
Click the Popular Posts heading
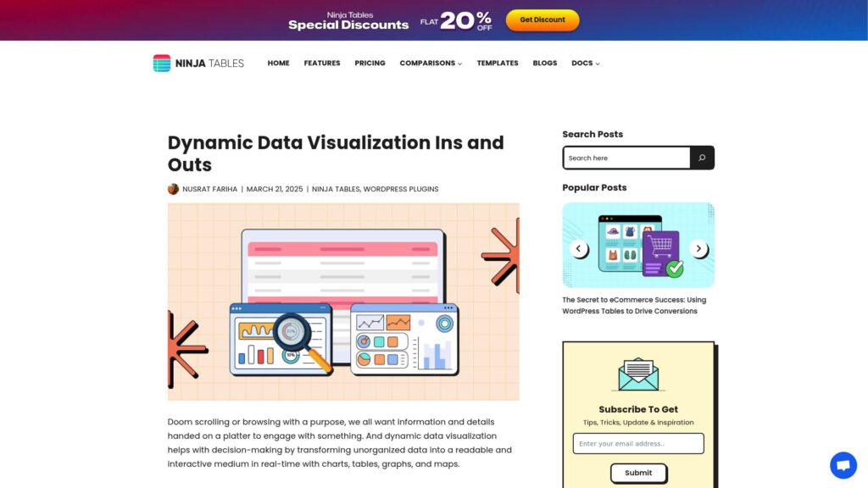[594, 187]
